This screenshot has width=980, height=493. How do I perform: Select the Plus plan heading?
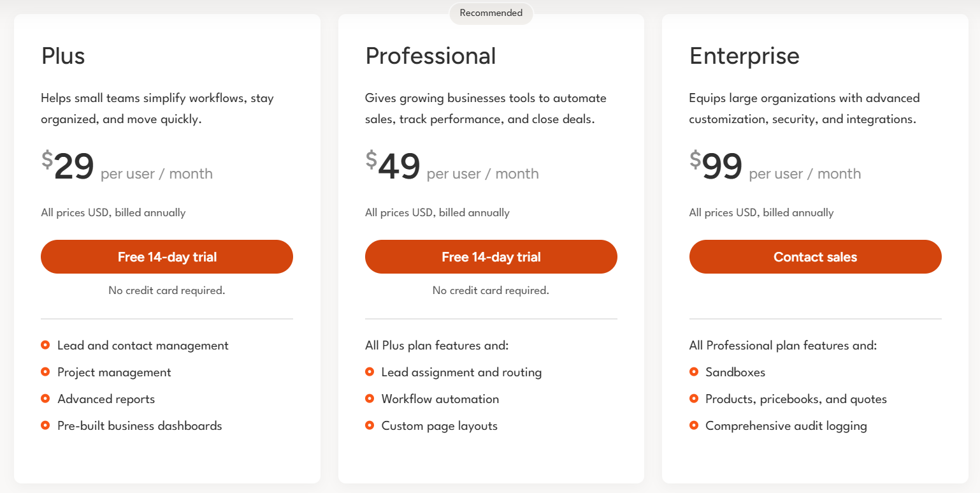point(63,56)
